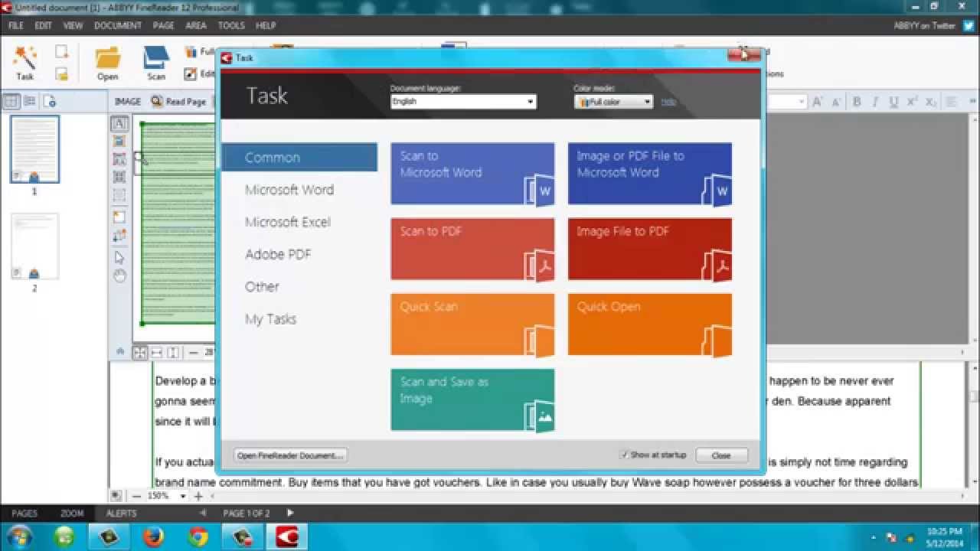The image size is (980, 551).
Task: Switch Pages pane to details view
Action: 30,101
